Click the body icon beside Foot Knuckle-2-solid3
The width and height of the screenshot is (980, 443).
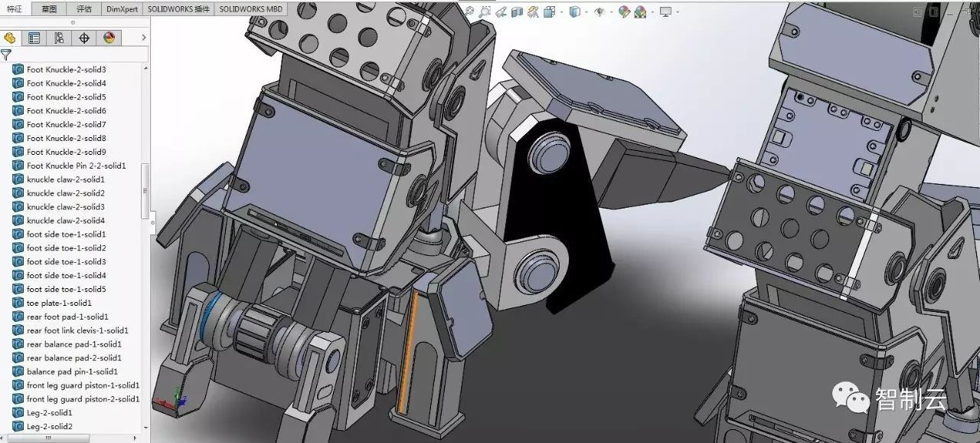point(18,69)
